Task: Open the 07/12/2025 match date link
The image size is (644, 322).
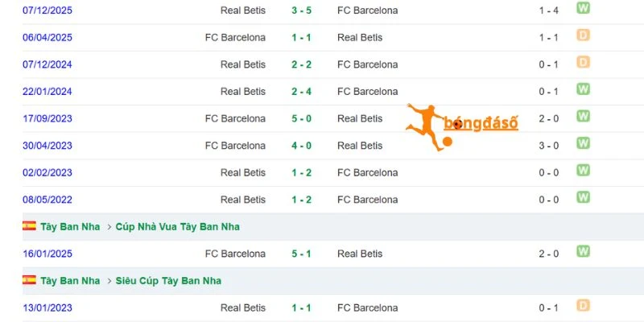Action: (47, 10)
